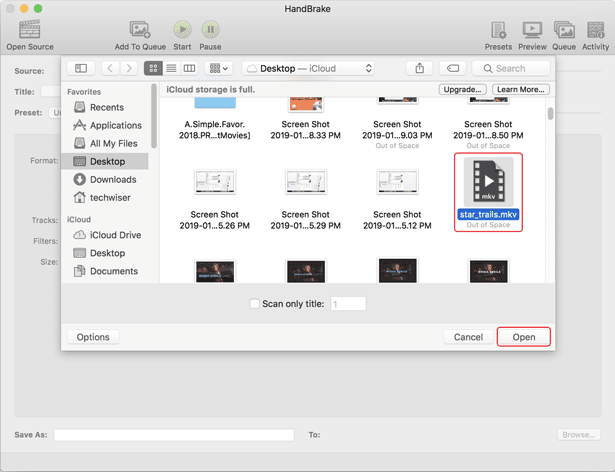615x472 pixels.
Task: Click the Options button
Action: point(93,337)
